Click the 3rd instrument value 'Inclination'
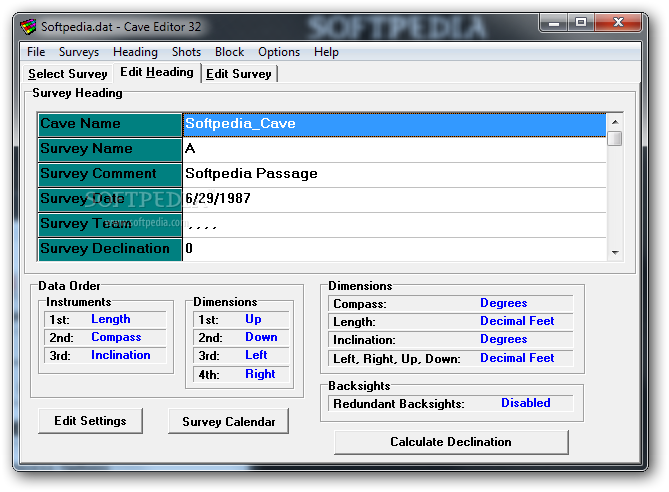 [x=120, y=355]
